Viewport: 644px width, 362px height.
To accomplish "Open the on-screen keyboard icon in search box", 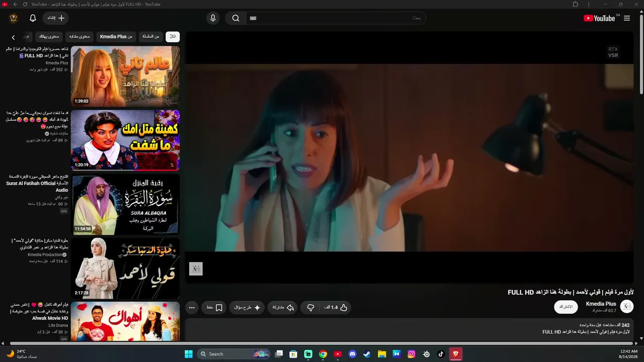I will (x=253, y=18).
